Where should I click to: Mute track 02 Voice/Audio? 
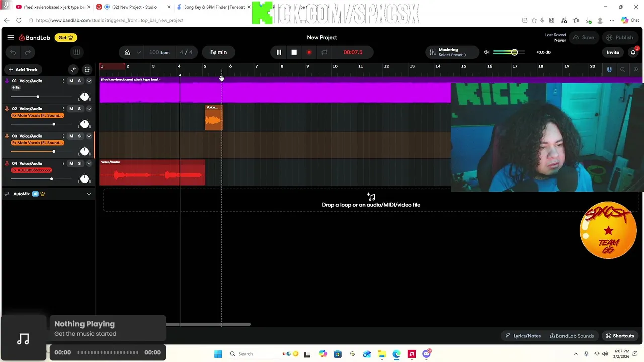(71, 109)
